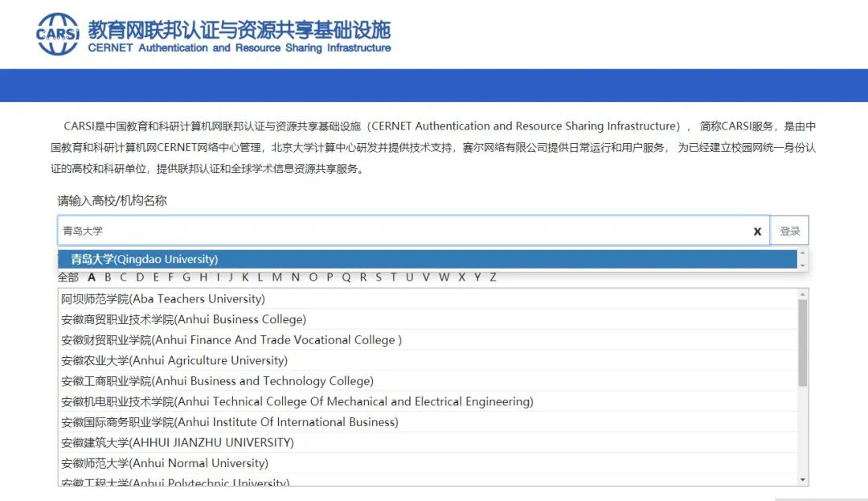Filter institutions by letter C
Image resolution: width=868 pixels, height=501 pixels.
[x=124, y=277]
